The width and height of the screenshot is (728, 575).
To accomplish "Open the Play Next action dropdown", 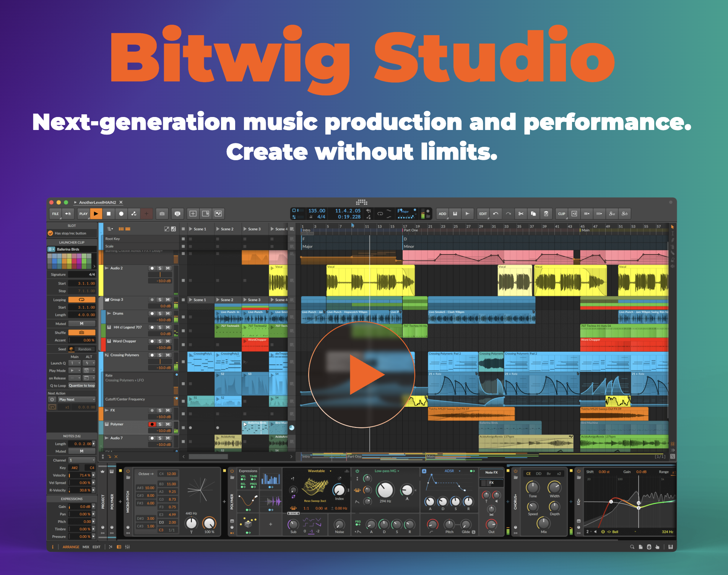I will tap(76, 400).
